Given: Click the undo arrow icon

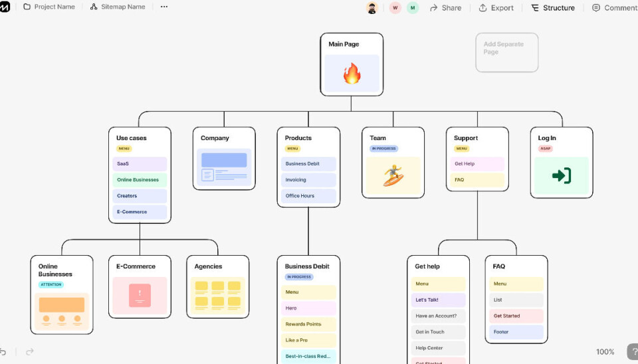Looking at the screenshot, I should (x=3, y=351).
